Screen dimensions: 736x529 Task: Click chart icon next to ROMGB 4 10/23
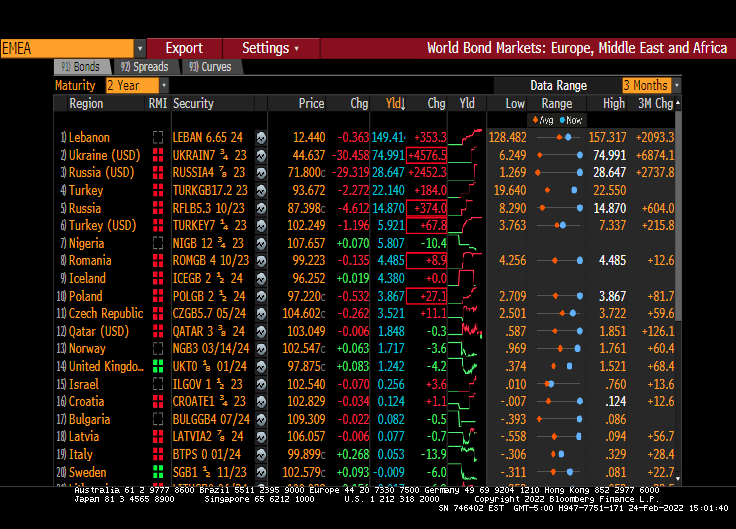tap(261, 261)
